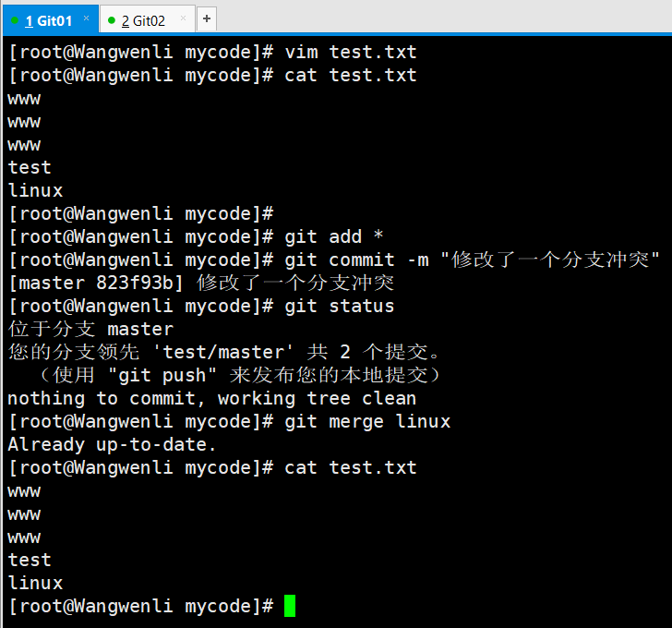Switch to the Git01 session tab

pos(48,20)
